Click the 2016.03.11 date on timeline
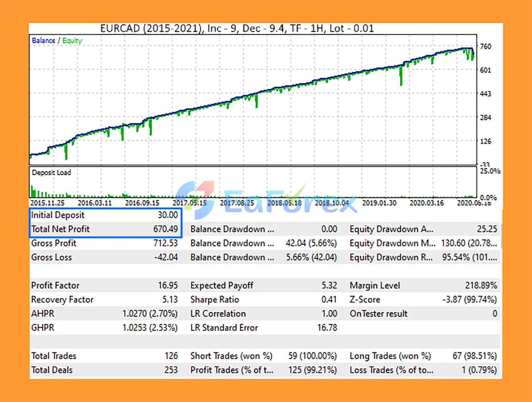This screenshot has width=532, height=402. point(95,203)
